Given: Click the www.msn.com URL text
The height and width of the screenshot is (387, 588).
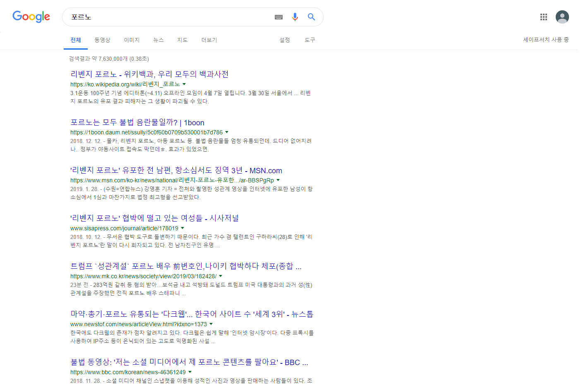Looking at the screenshot, I should click(172, 180).
